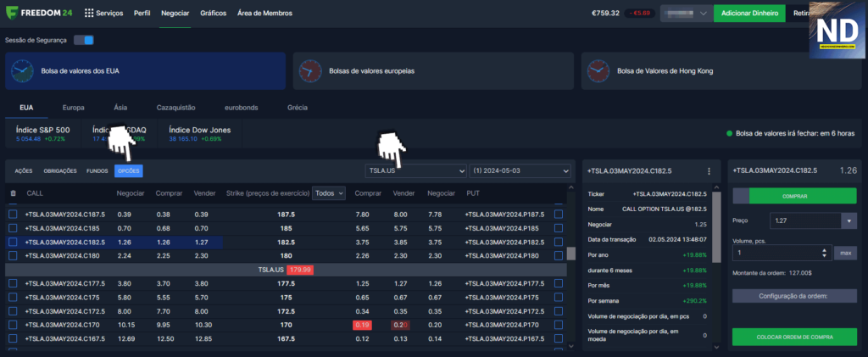Open the three-dot menu in the ticker info panel
Viewport: 868px width, 357px height.
pos(709,171)
